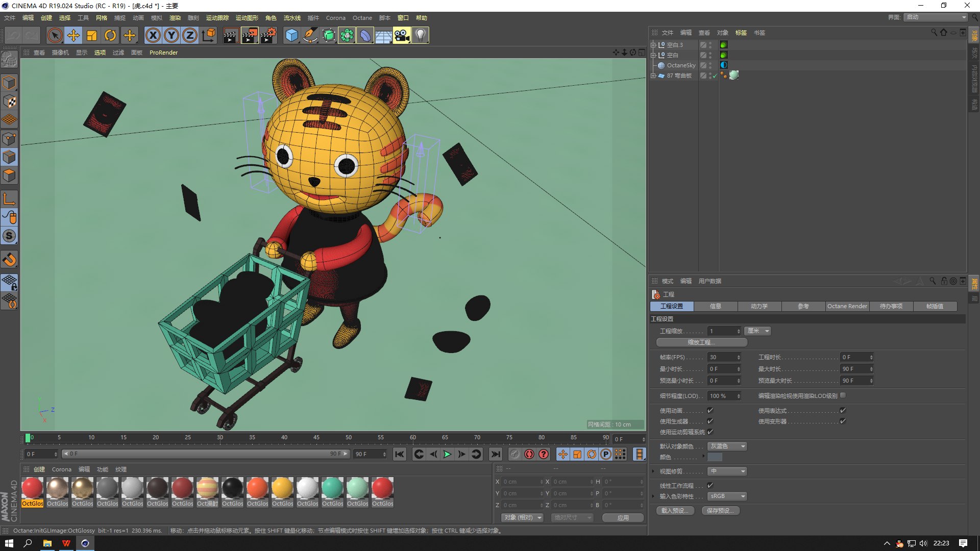Switch to points mode icon
Screen dimensions: 980x551
pos(10,139)
